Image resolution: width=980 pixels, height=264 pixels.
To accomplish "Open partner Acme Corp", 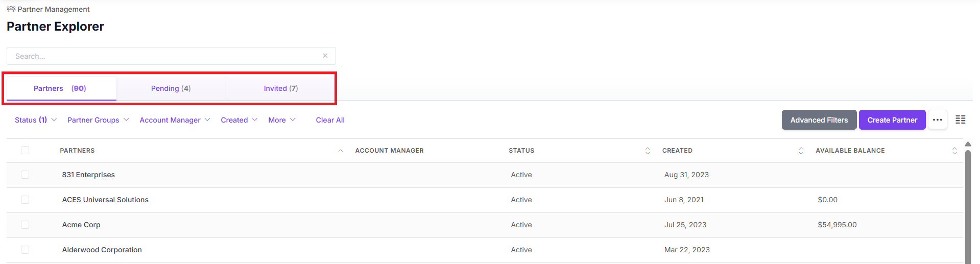I will (x=81, y=225).
